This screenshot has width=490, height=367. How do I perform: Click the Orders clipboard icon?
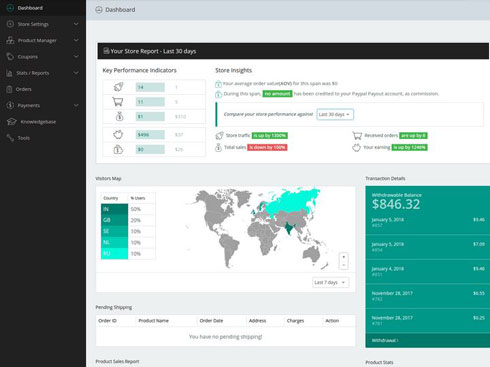tap(9, 89)
